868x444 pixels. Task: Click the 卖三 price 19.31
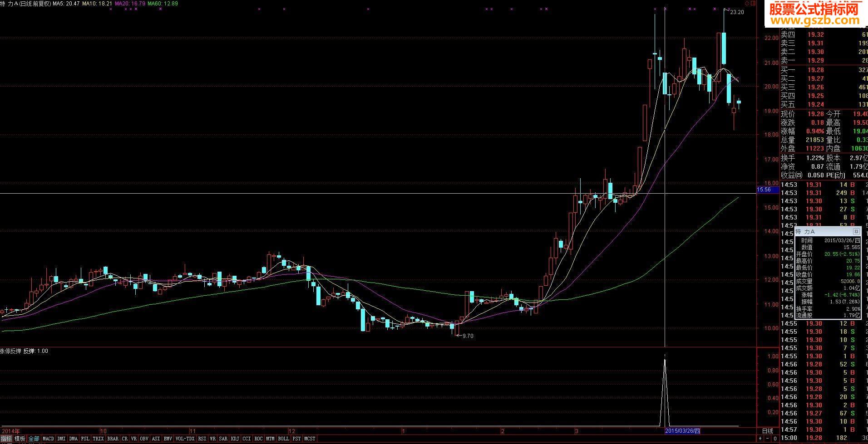coord(815,43)
